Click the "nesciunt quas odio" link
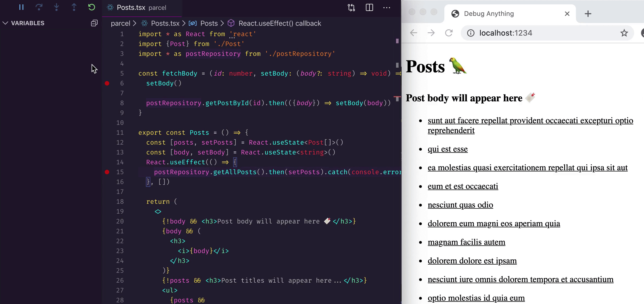644x304 pixels. pyautogui.click(x=460, y=205)
